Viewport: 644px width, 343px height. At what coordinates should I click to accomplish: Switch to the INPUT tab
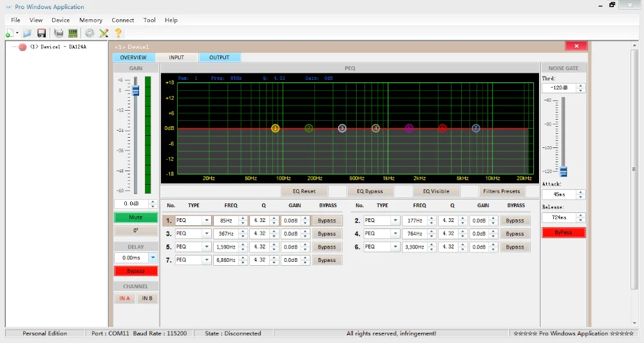coord(176,57)
